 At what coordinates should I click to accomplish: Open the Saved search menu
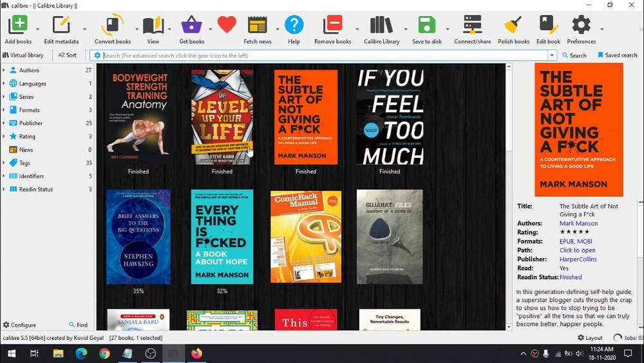pos(618,55)
